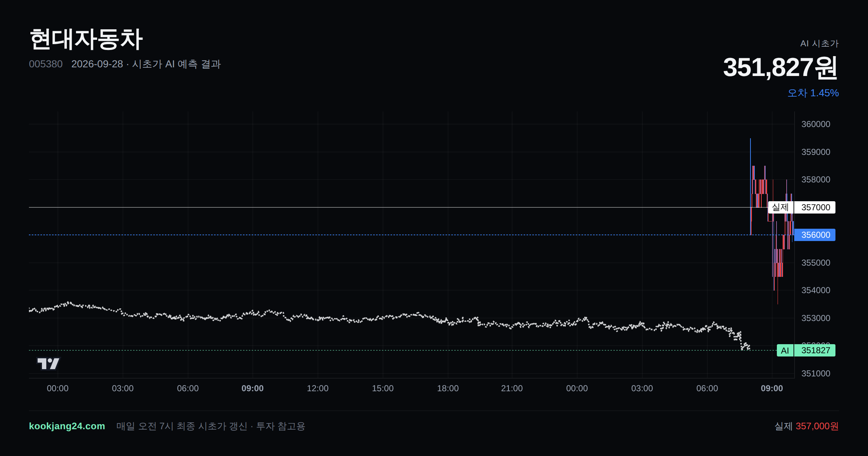Click the 현대자동차 title
868x456 pixels.
point(86,39)
